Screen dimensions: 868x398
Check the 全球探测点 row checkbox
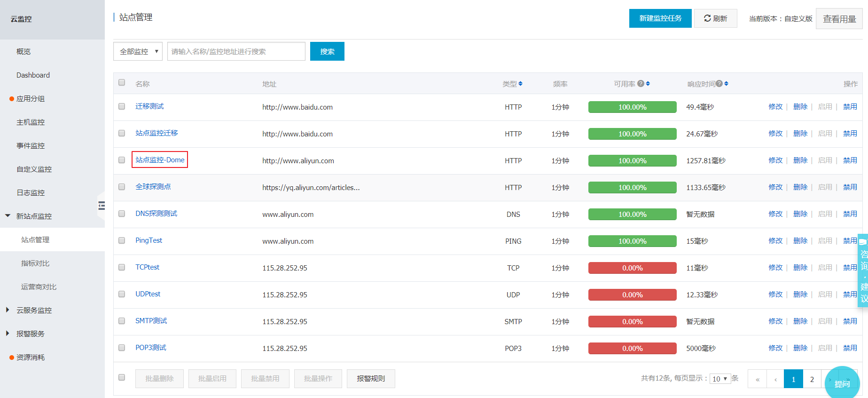122,187
